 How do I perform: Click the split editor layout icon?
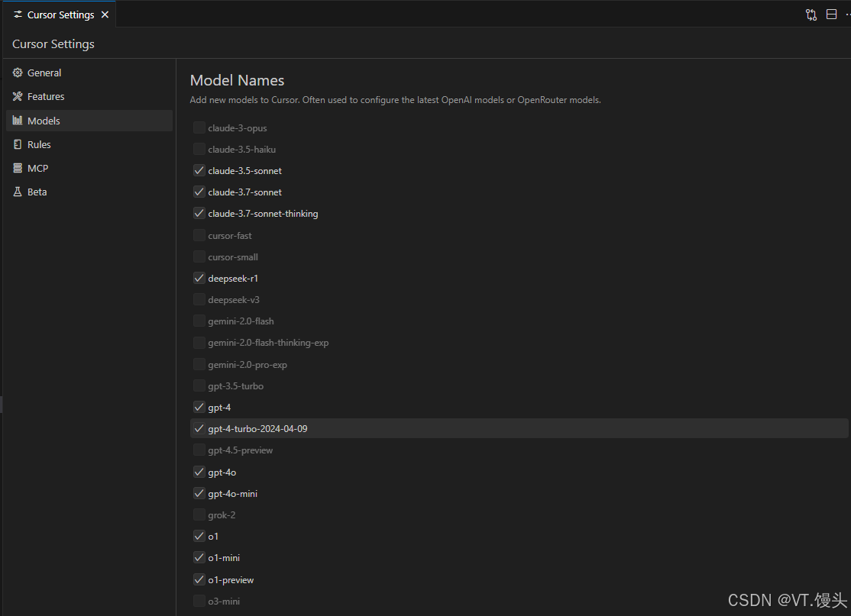click(831, 15)
